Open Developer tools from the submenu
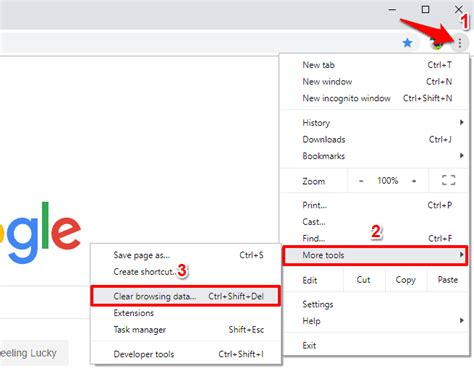The width and height of the screenshot is (474, 376). coord(186,354)
